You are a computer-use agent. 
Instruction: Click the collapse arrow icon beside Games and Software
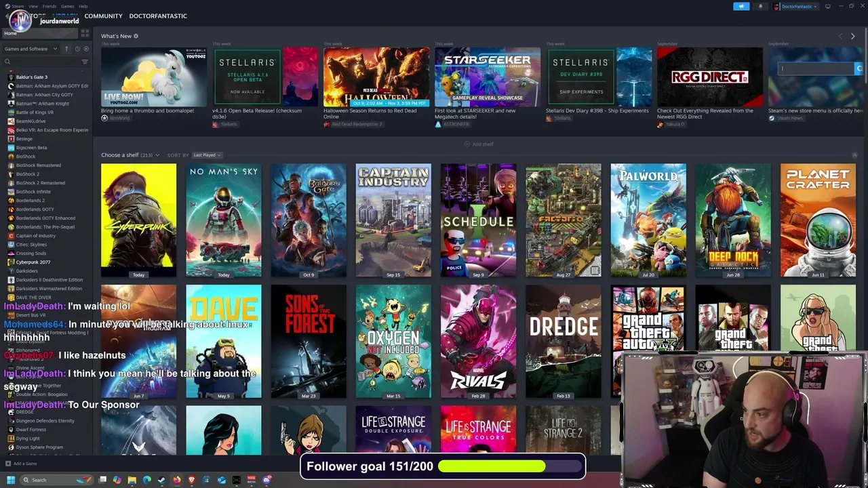(x=66, y=49)
